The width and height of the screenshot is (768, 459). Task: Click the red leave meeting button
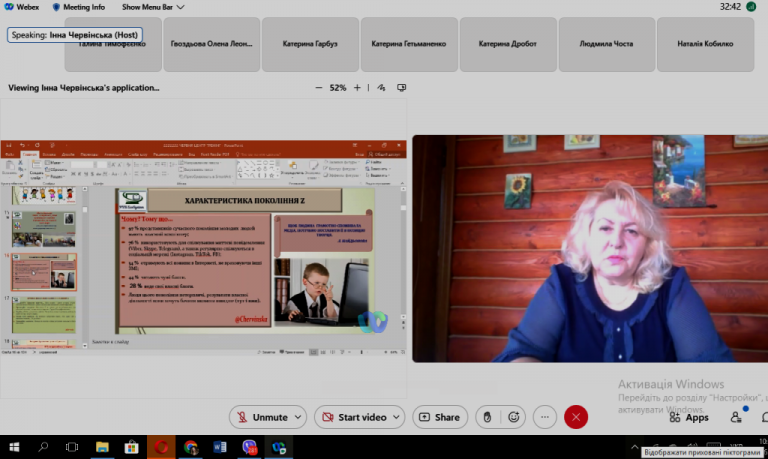(576, 417)
